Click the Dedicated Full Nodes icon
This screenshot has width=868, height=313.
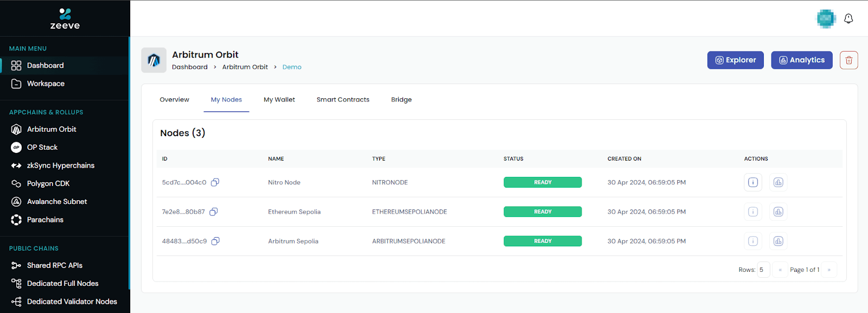point(16,283)
